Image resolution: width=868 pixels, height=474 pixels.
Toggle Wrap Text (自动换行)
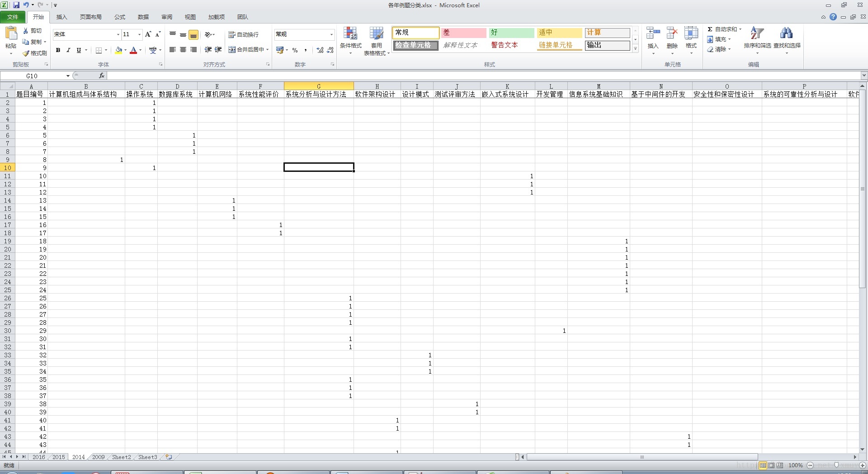tap(244, 34)
